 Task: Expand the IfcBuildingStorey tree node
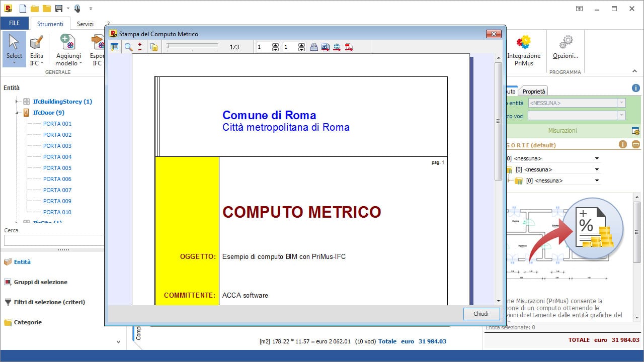(x=17, y=102)
